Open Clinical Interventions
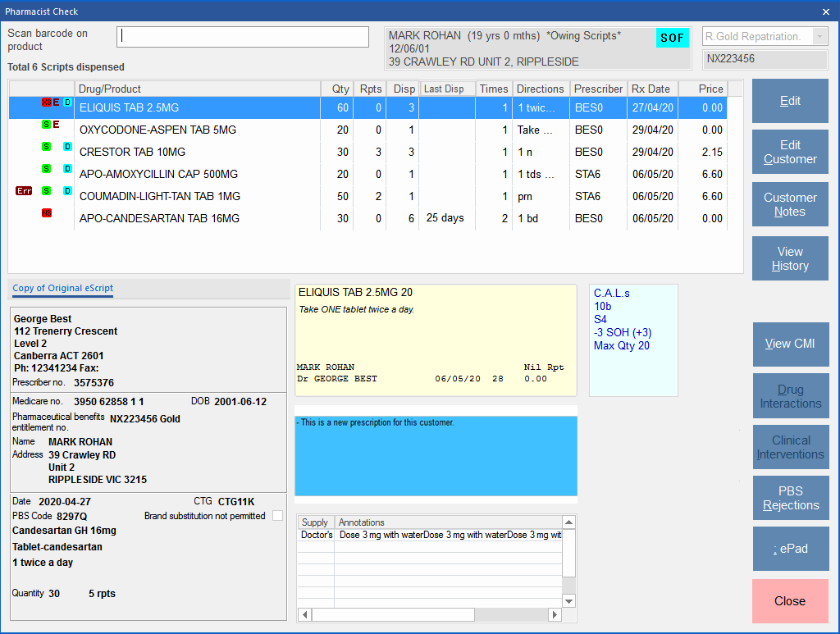Image resolution: width=840 pixels, height=634 pixels. [x=790, y=447]
